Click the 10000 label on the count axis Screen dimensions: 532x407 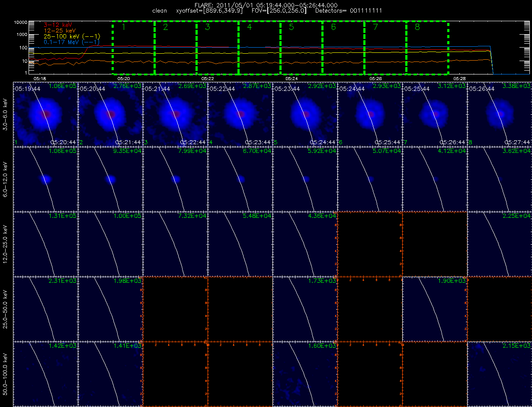(x=21, y=22)
